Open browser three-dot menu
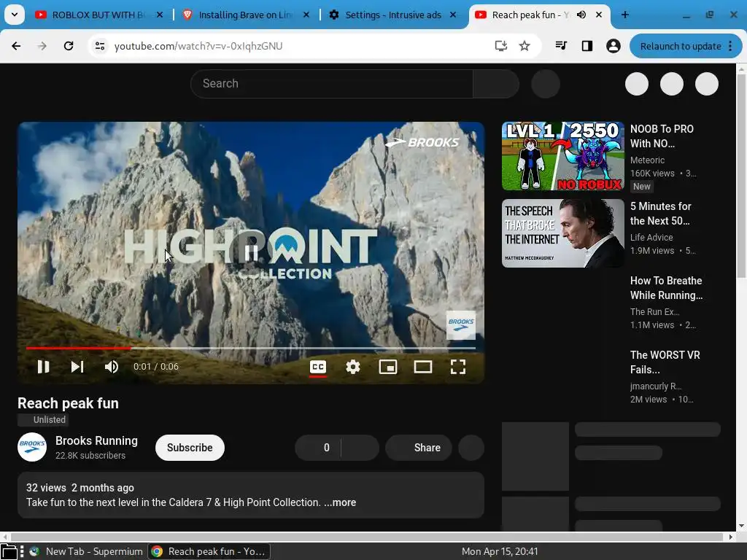Screen dimensions: 747x560 (x=730, y=46)
